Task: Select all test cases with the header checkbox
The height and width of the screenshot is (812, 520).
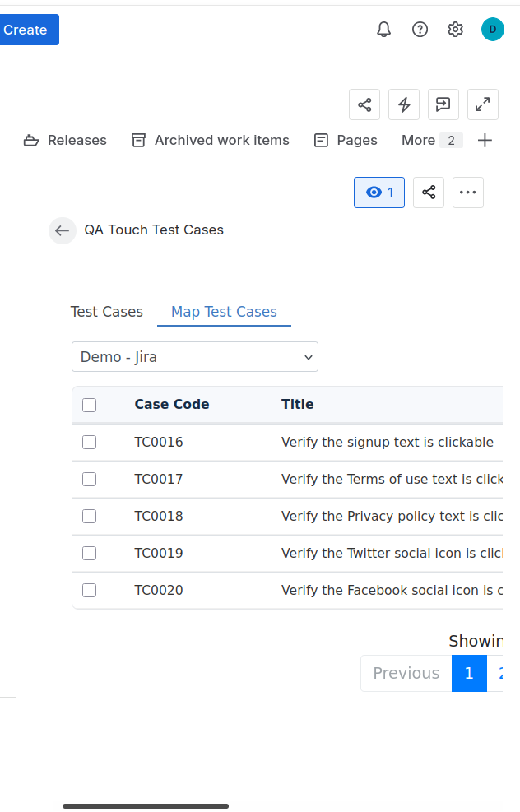Action: (x=89, y=404)
